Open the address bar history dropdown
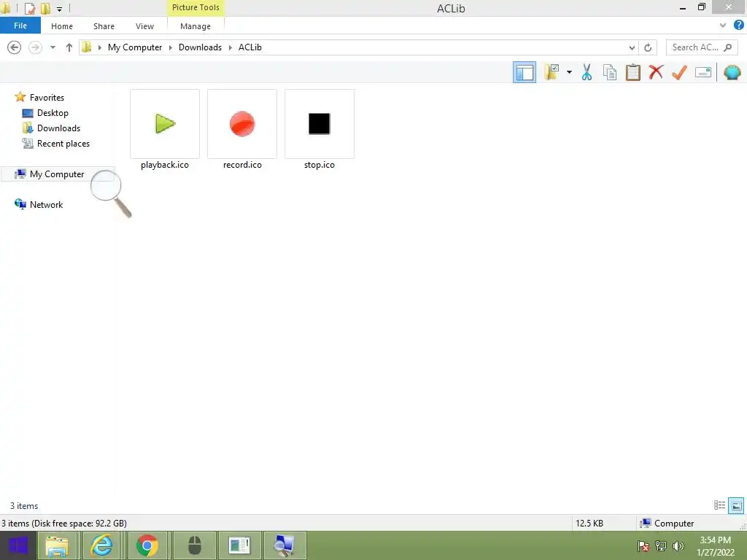The height and width of the screenshot is (560, 747). (632, 47)
